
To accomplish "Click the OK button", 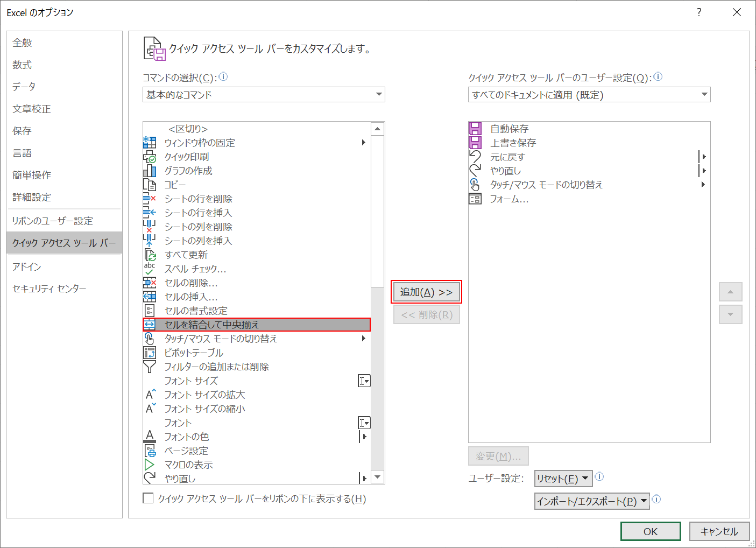I will click(650, 531).
